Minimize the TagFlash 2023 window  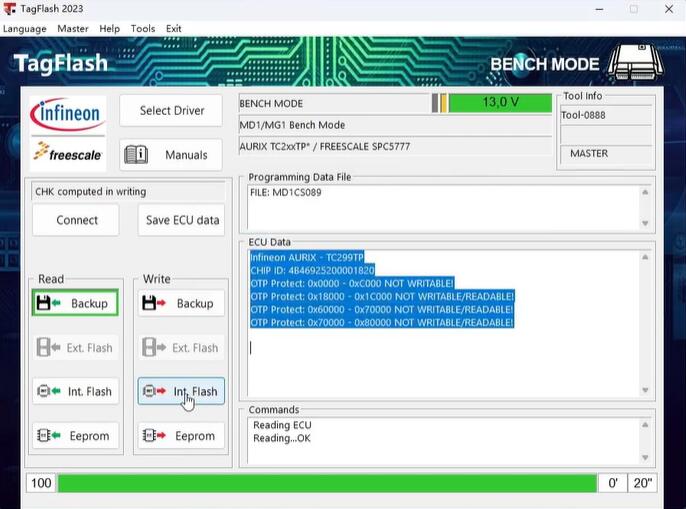[599, 9]
